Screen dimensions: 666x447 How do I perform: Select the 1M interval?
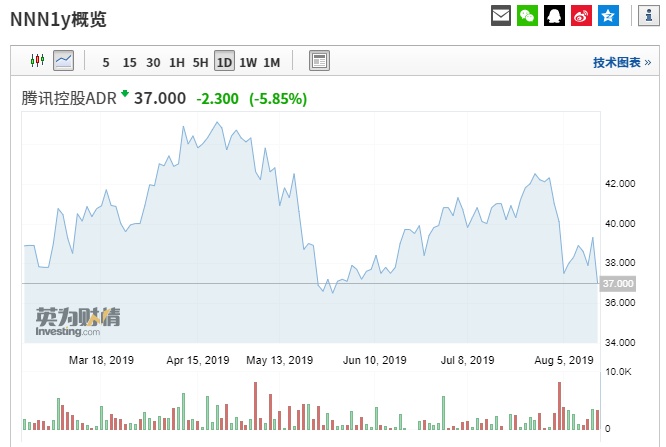(x=272, y=63)
